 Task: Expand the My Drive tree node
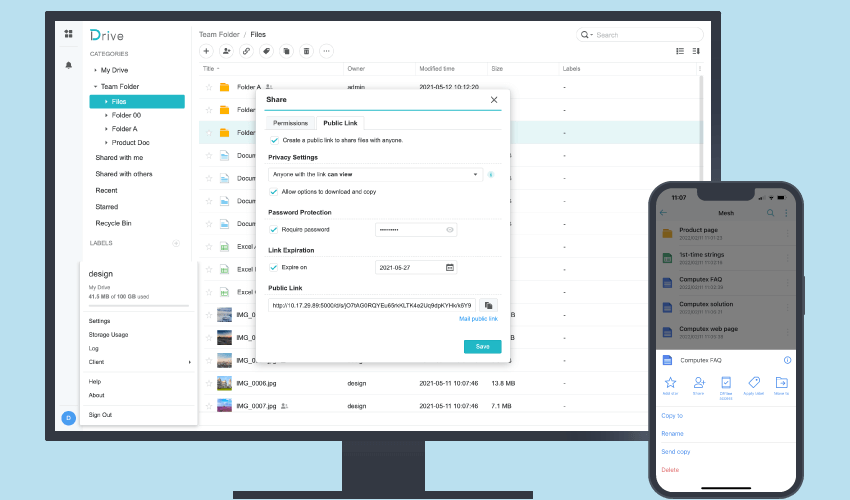(x=96, y=70)
